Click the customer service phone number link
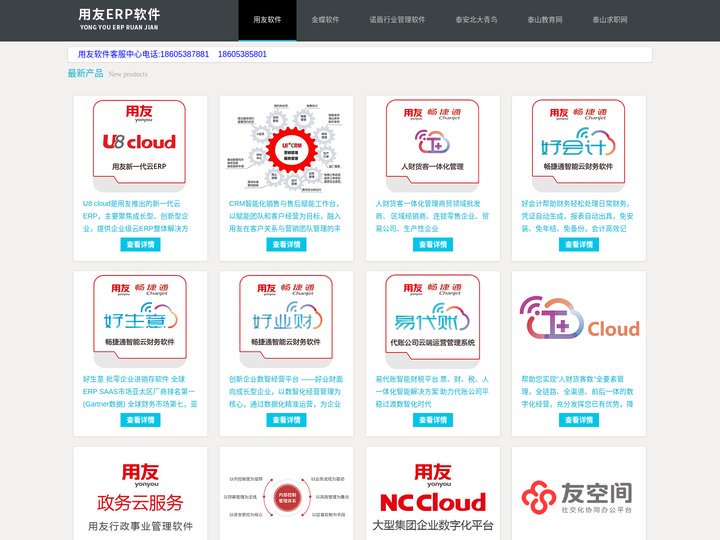 (172, 54)
